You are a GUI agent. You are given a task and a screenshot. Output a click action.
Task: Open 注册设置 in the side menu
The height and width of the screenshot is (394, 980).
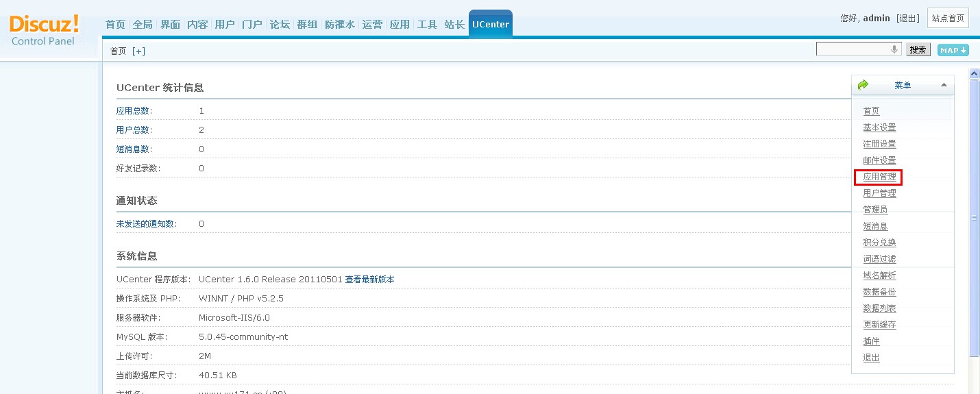879,144
